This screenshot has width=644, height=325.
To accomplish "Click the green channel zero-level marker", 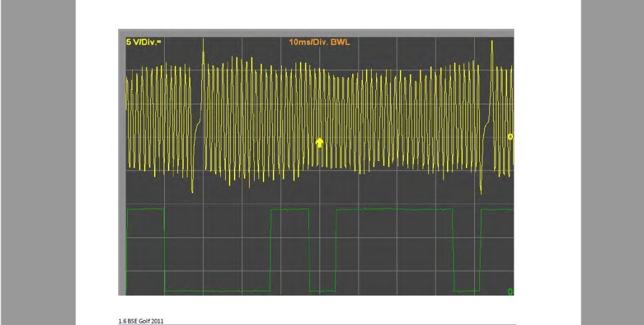I will click(510, 291).
